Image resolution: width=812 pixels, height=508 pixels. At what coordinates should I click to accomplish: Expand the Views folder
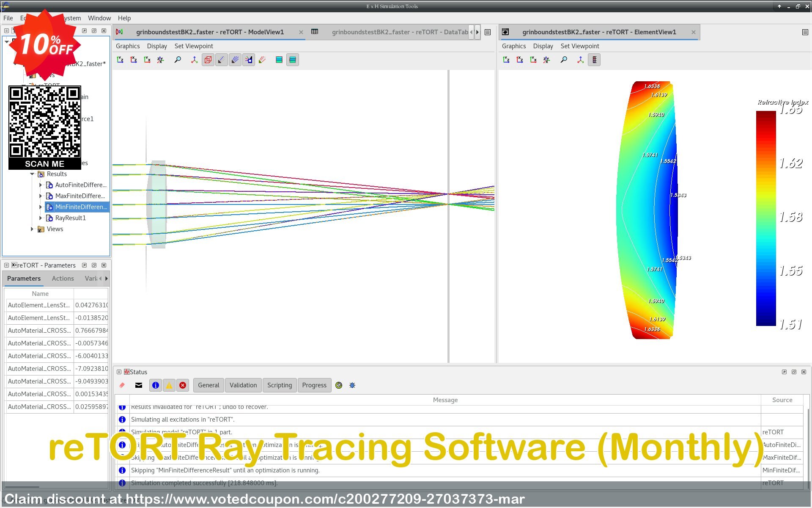(x=32, y=229)
